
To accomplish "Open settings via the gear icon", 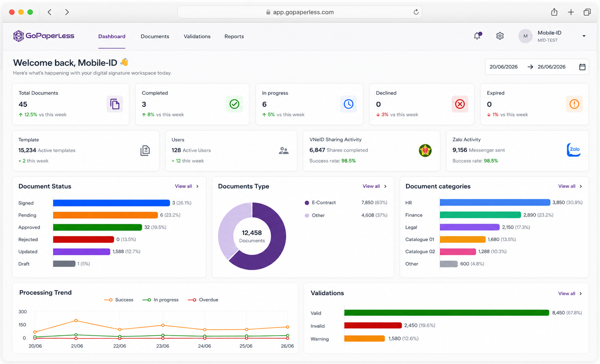I will [500, 36].
